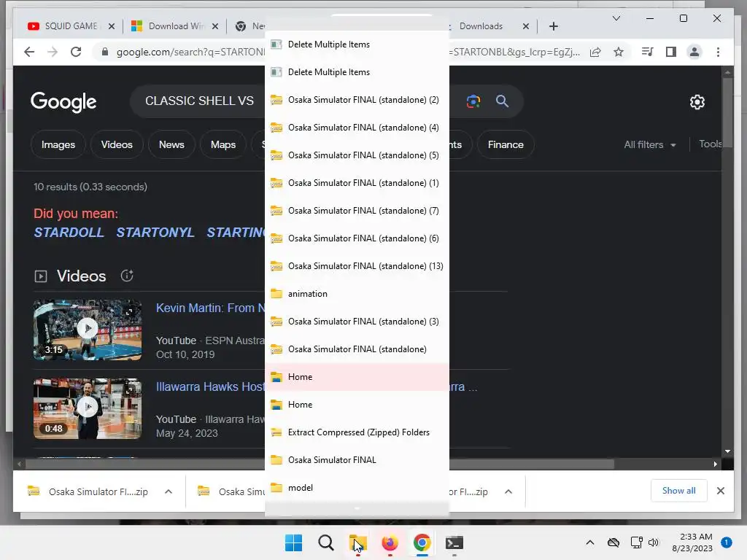
Task: Close the SQUID GAME tab
Action: 112,26
